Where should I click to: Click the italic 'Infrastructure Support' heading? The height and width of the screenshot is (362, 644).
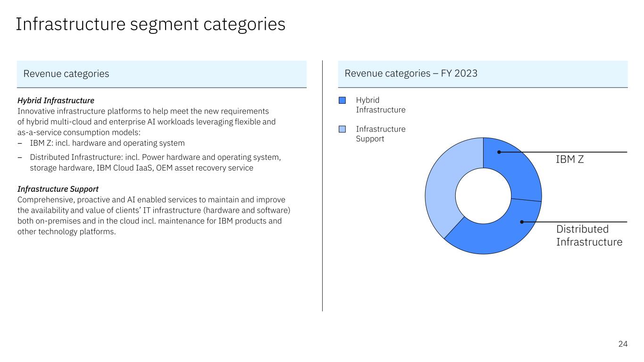pyautogui.click(x=58, y=189)
